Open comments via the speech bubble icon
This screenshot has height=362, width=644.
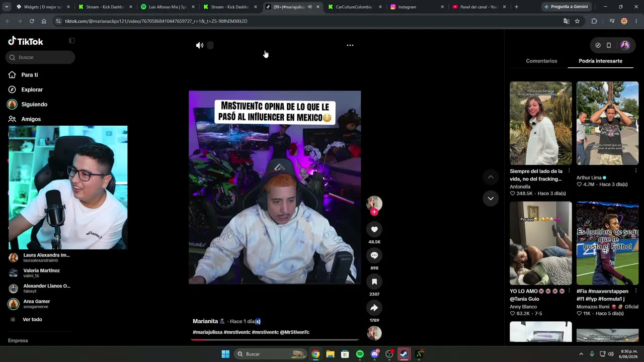point(374,255)
